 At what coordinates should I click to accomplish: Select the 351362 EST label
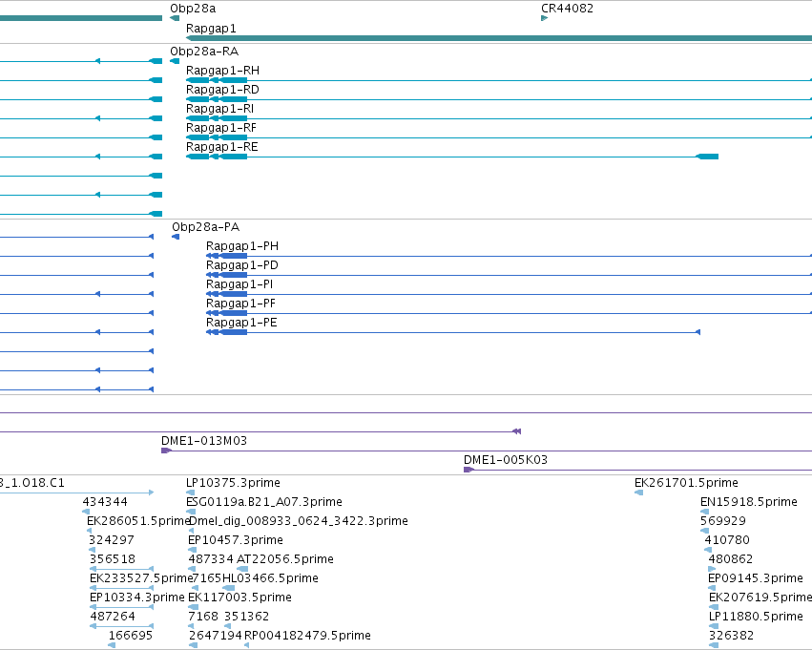click(x=246, y=617)
